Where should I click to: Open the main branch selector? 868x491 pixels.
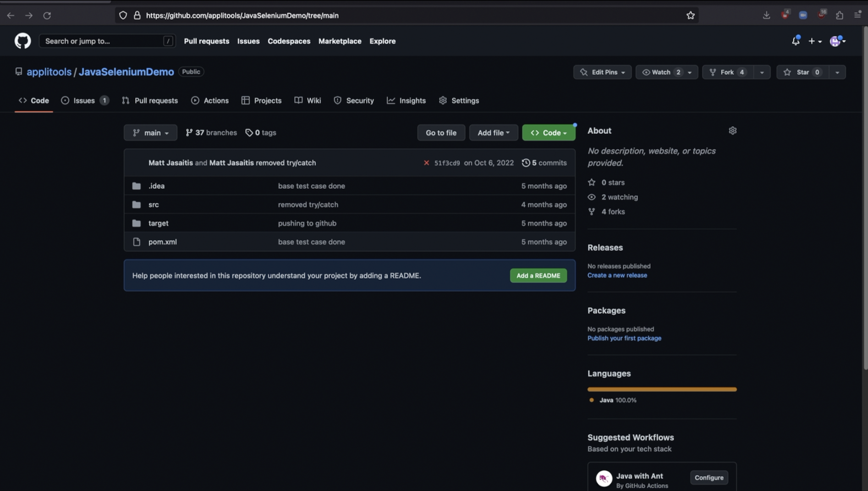[x=150, y=132]
